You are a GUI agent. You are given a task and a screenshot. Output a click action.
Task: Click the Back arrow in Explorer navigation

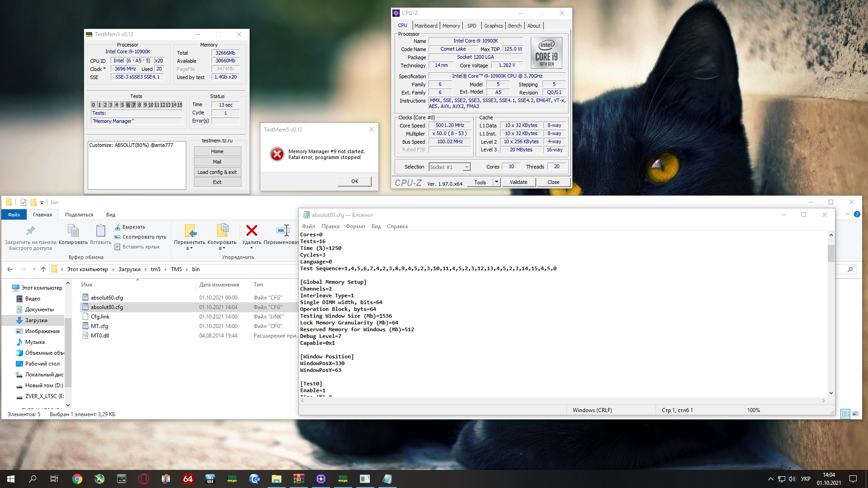coord(10,269)
